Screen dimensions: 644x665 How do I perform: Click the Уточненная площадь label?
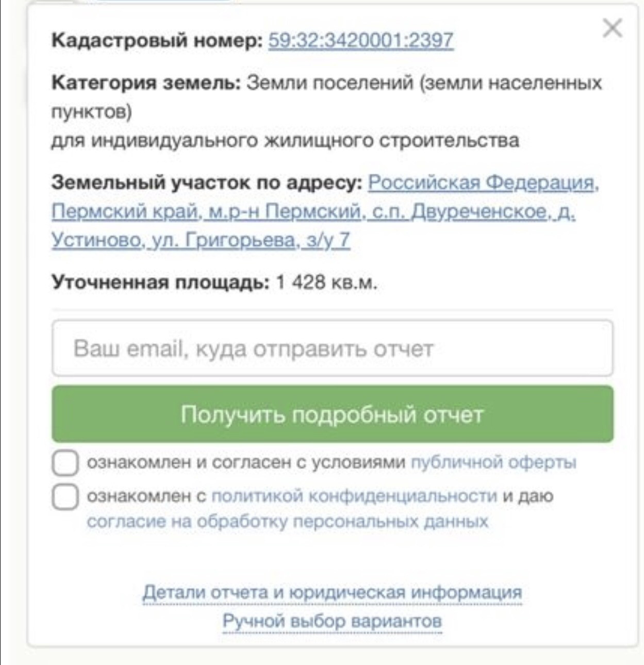(x=160, y=282)
